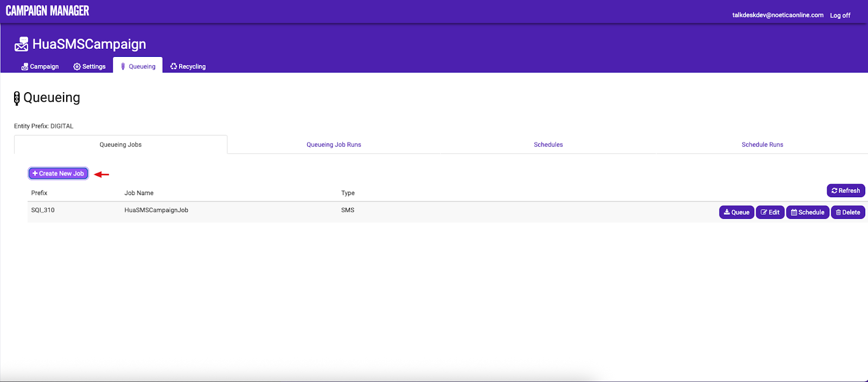Image resolution: width=868 pixels, height=382 pixels.
Task: Click the traffic light icon on Queueing tab
Action: tap(123, 67)
